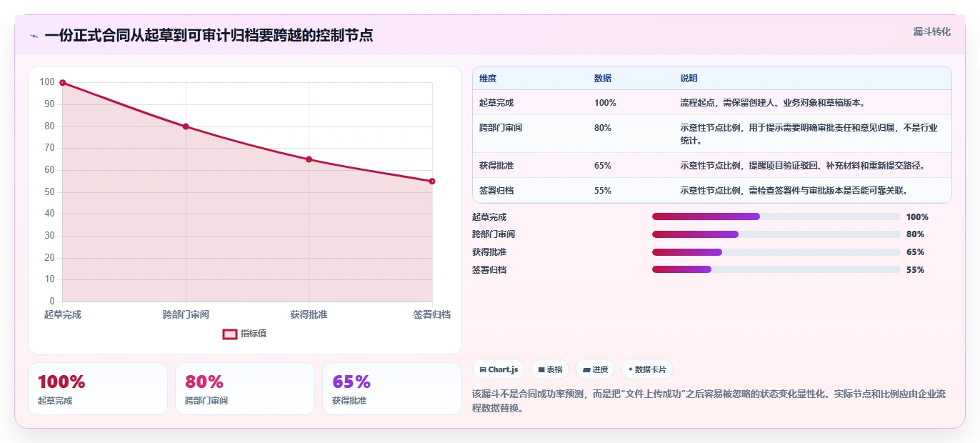Click the 获得批准 progress bar
This screenshot has height=443, width=980.
[776, 252]
